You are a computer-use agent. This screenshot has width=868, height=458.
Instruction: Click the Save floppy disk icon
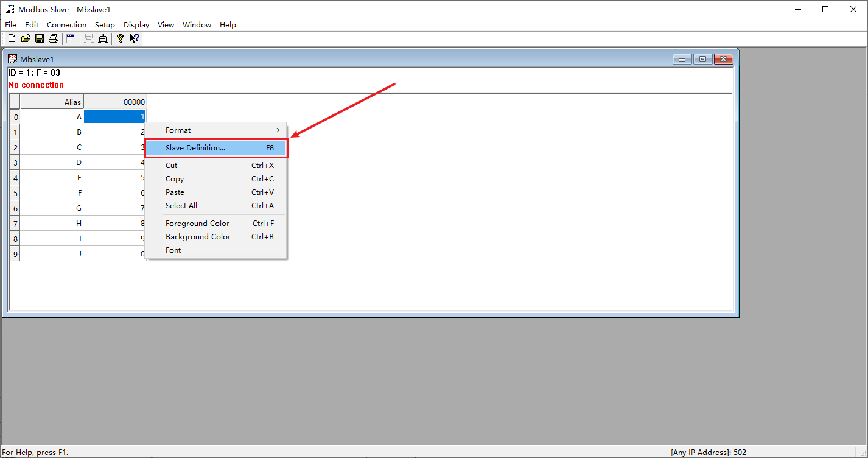coord(40,39)
